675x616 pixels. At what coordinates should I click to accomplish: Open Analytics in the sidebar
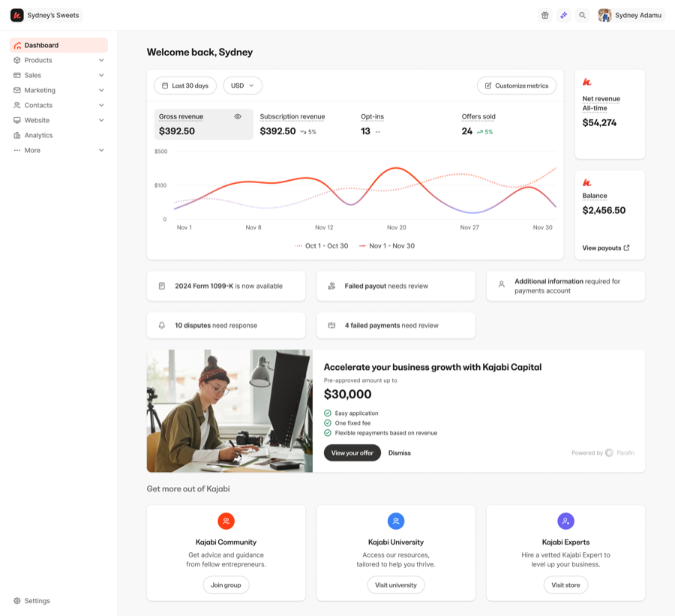tap(58, 135)
